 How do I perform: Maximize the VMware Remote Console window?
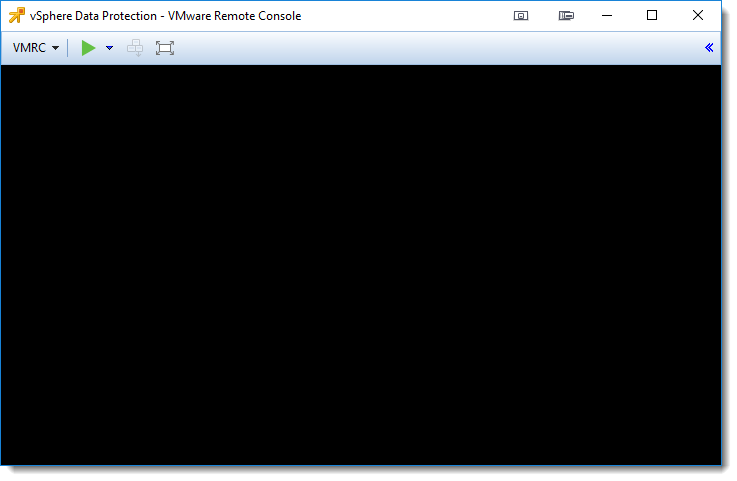click(x=652, y=16)
